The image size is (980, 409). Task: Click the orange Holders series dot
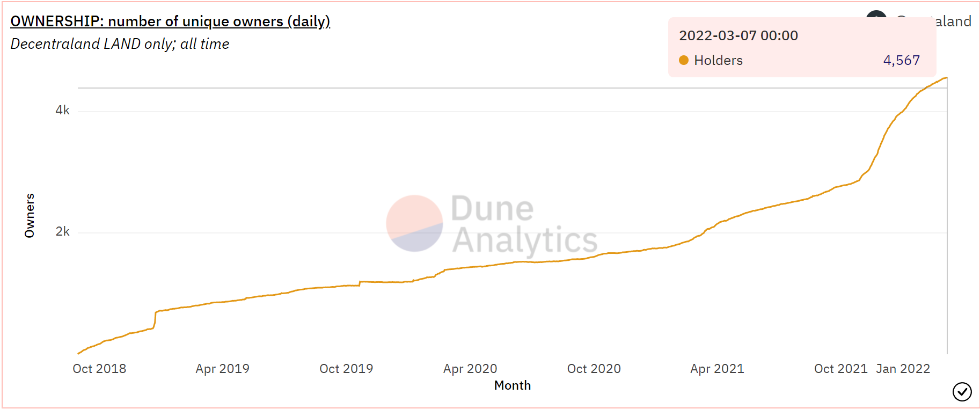[684, 60]
